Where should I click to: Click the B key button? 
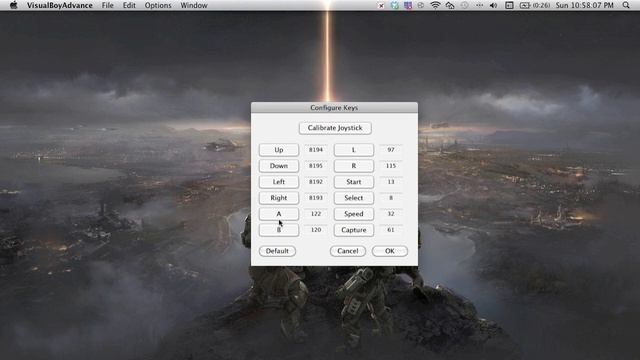pyautogui.click(x=279, y=230)
